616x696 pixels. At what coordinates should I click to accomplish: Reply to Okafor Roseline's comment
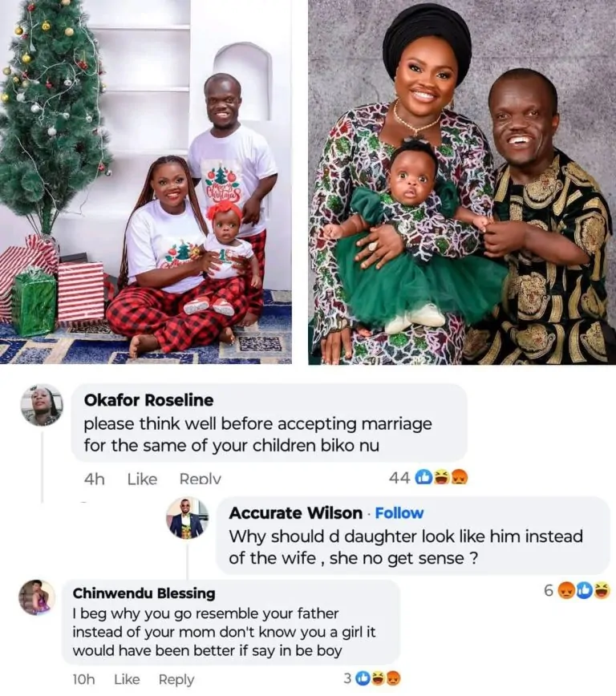[x=200, y=479]
